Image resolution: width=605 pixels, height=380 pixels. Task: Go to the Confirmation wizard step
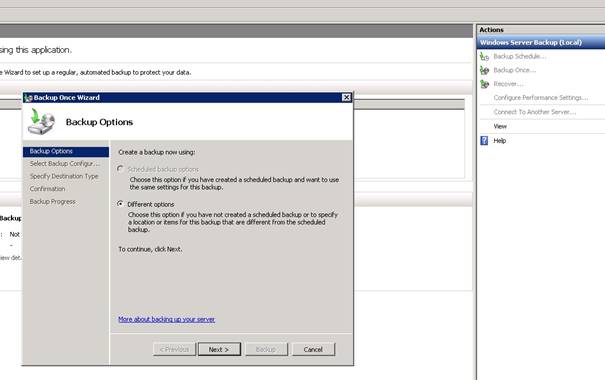point(47,189)
